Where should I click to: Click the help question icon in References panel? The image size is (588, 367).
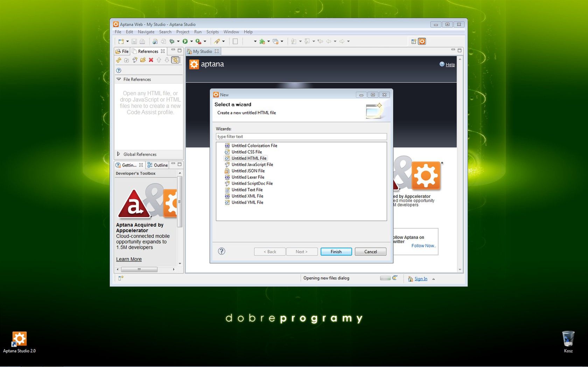119,70
